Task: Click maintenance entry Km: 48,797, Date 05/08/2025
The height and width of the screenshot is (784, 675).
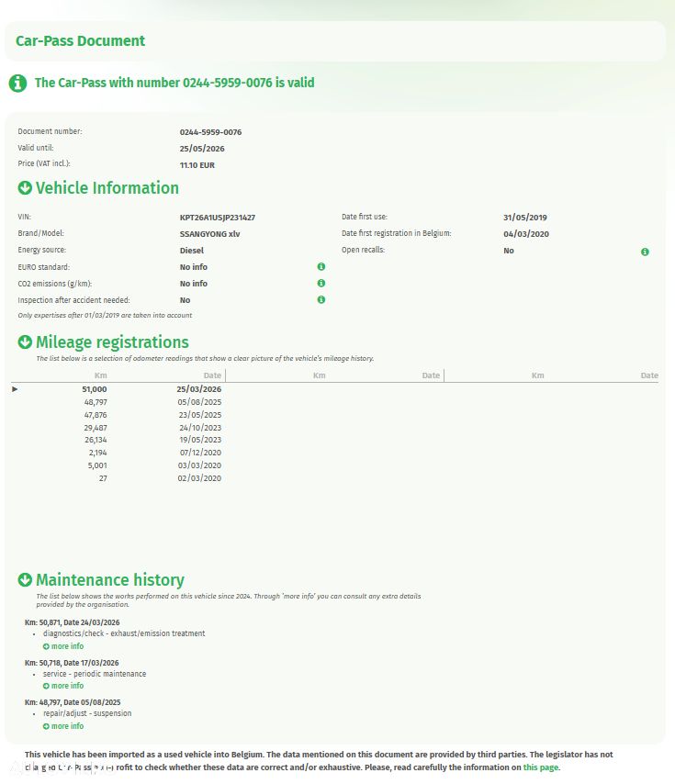Action: coord(73,702)
